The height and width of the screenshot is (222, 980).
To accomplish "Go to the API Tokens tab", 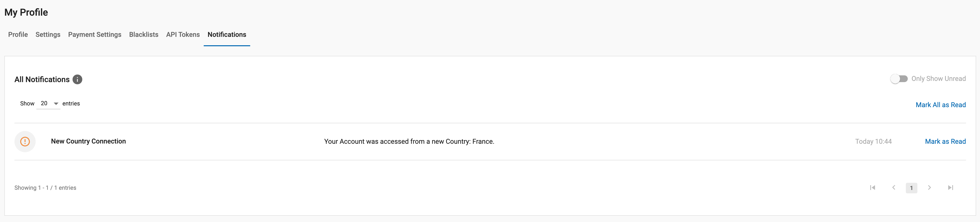I will point(183,35).
